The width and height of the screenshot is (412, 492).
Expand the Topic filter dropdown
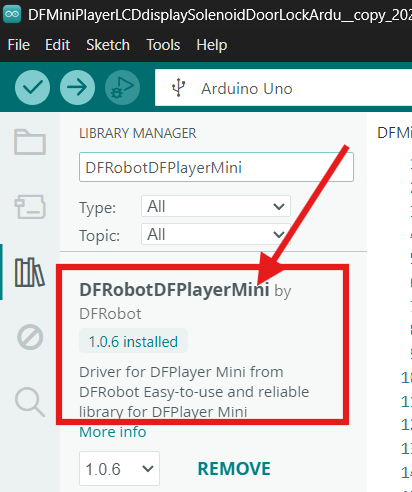216,234
